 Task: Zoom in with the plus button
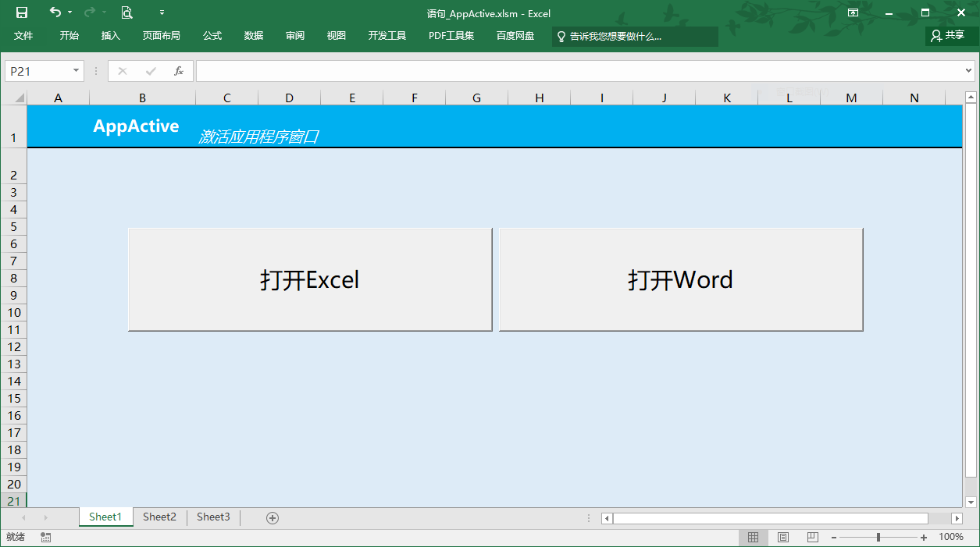click(924, 537)
